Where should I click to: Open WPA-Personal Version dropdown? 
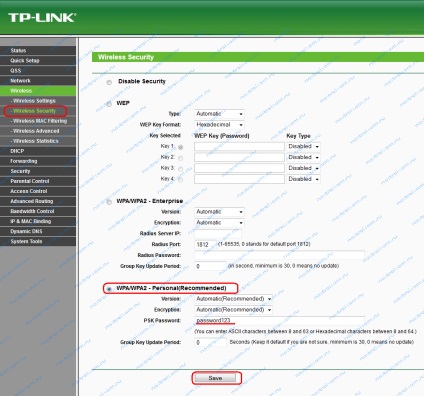coord(233,299)
